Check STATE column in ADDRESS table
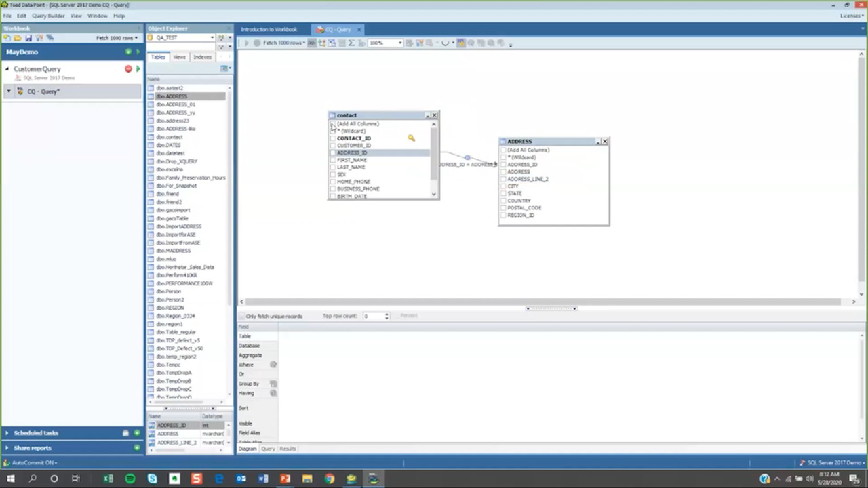 click(504, 193)
